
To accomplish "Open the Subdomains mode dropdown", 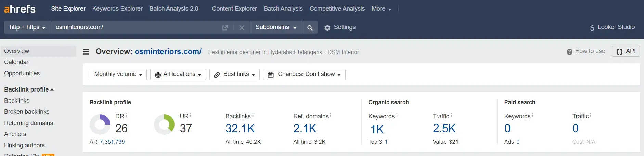I will [276, 27].
